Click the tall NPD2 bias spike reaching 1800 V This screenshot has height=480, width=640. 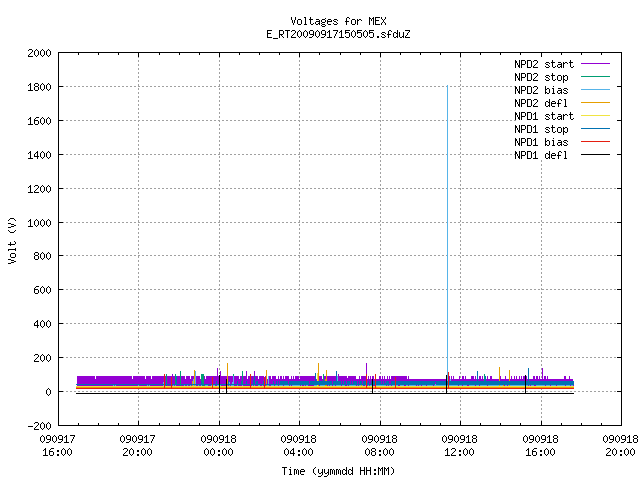tap(447, 229)
